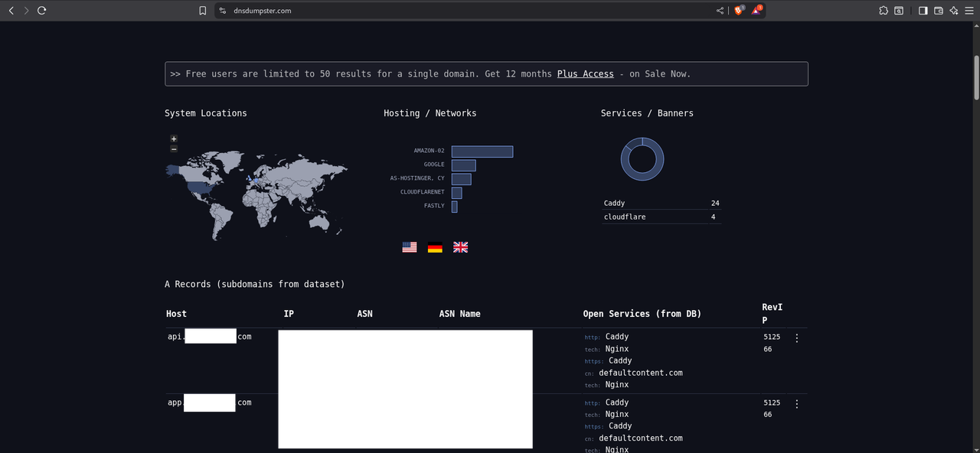Open site settings icon beside URL
This screenshot has width=980, height=453.
[x=223, y=11]
